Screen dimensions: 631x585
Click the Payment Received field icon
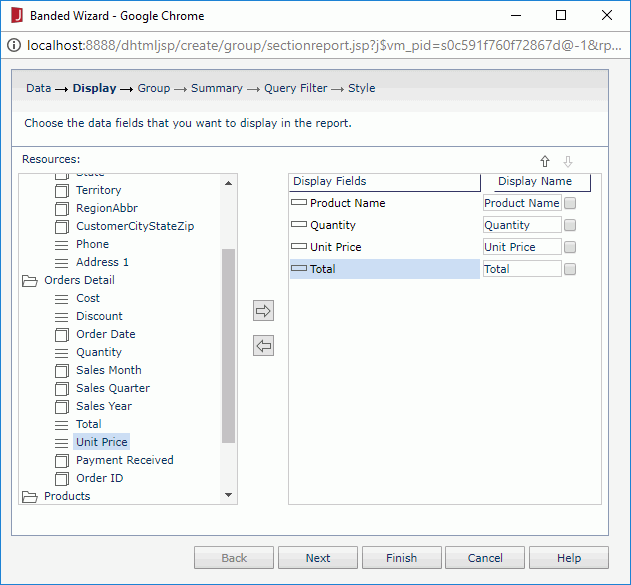click(x=62, y=460)
